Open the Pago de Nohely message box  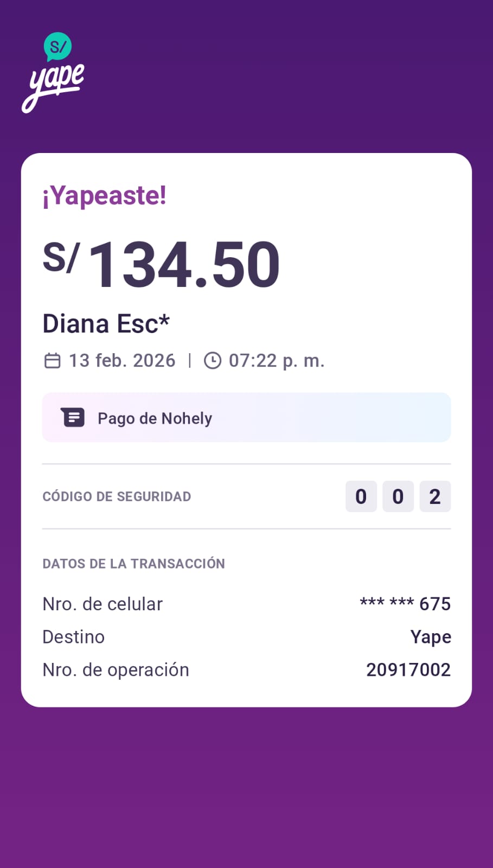coord(246,418)
